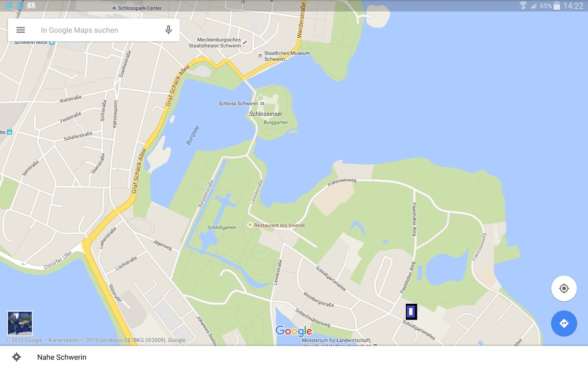Tap the microphone voice search icon
Screen dimensions: 588x368
(x=169, y=30)
